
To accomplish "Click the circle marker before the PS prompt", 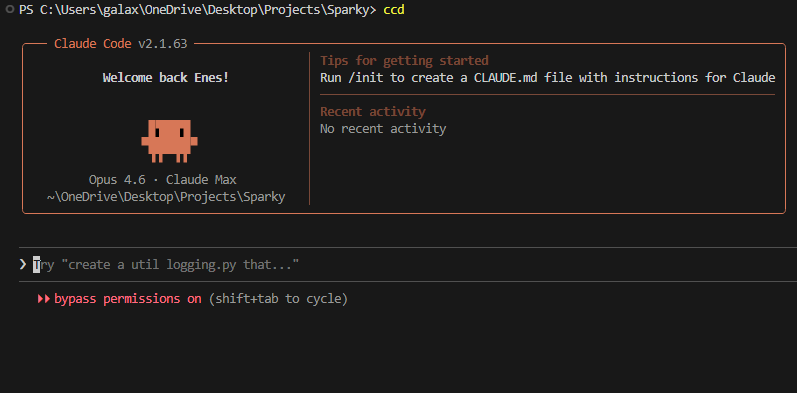I will (10, 9).
